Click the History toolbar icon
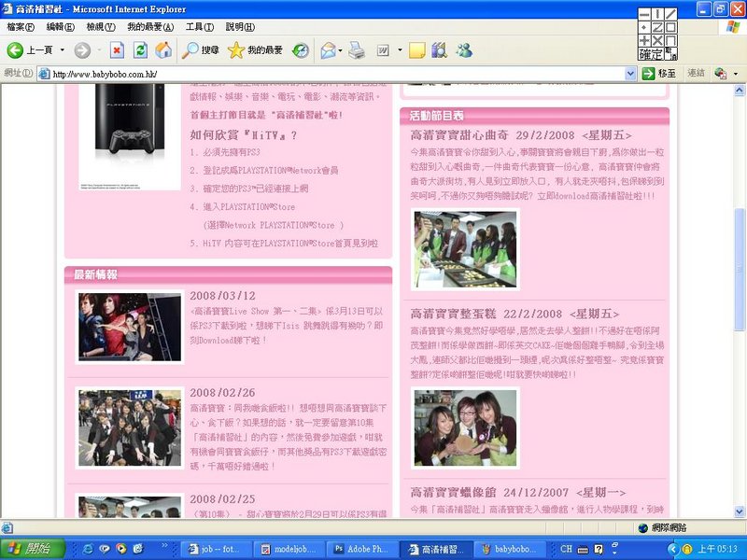747x560 pixels. coord(301,49)
